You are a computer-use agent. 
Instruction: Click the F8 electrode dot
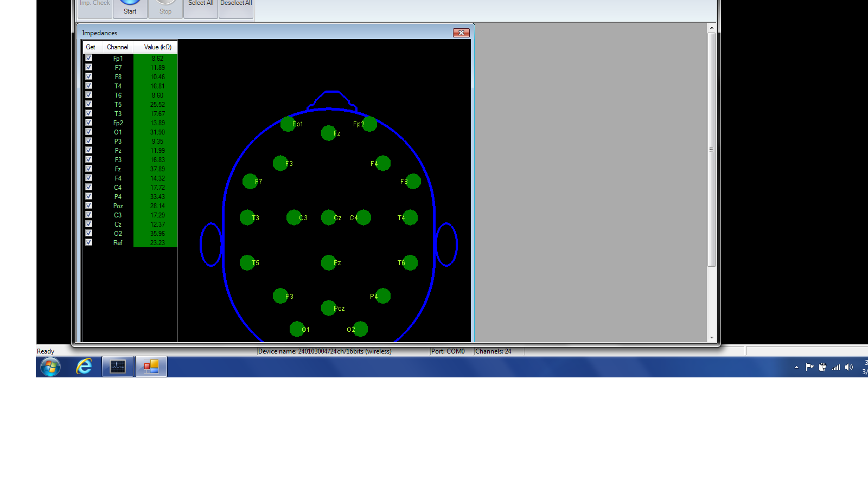(413, 181)
